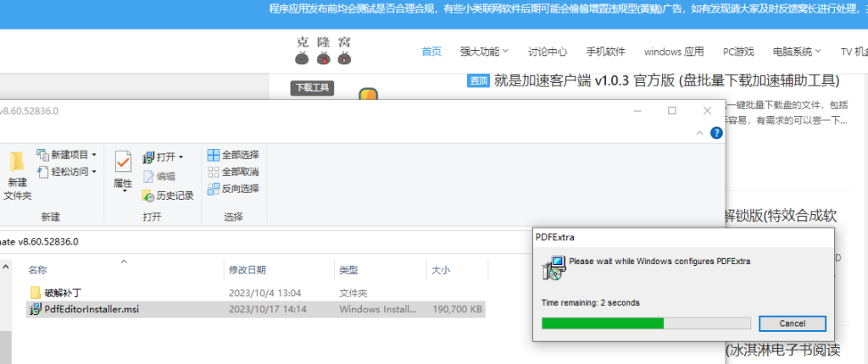Click 全部取消 select none
The image size is (868, 364).
coord(233,172)
